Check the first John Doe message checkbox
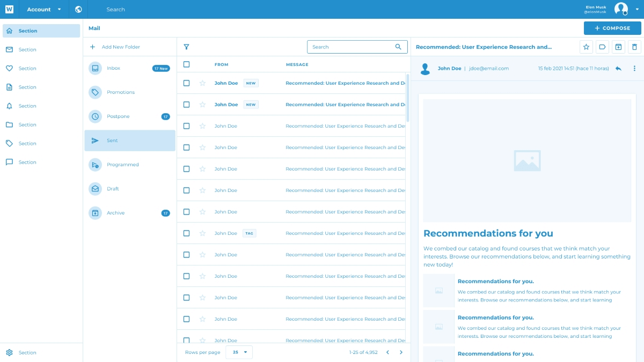644x362 pixels. click(186, 83)
